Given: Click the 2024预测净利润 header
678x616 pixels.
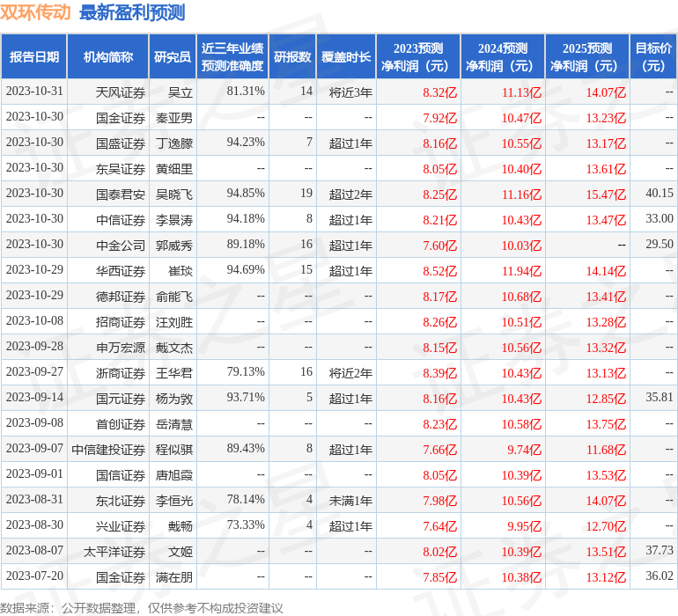Looking at the screenshot, I should pyautogui.click(x=503, y=57).
